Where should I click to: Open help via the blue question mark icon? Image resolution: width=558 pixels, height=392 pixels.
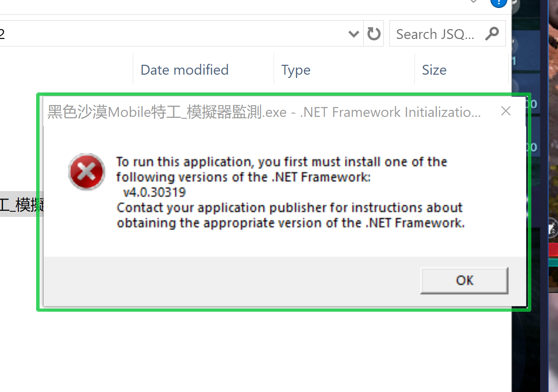click(498, 4)
